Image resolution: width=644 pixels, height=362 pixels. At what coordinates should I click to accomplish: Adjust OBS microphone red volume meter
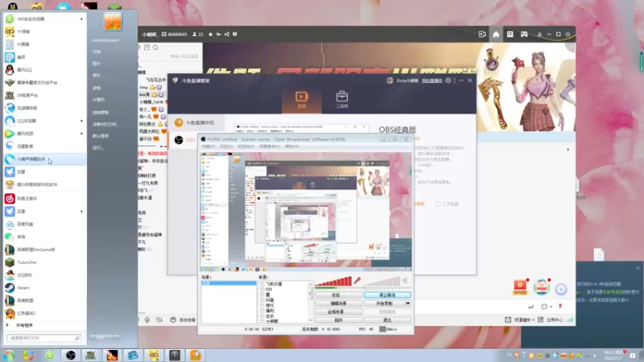333,282
